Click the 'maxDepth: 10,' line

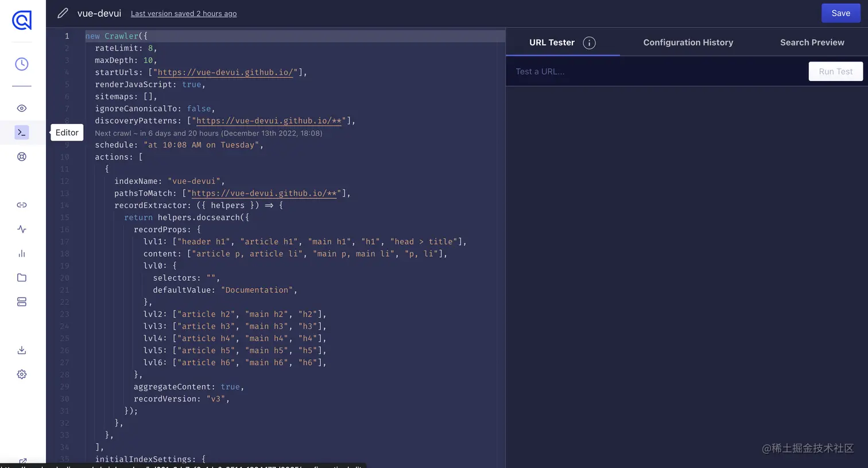coord(126,60)
